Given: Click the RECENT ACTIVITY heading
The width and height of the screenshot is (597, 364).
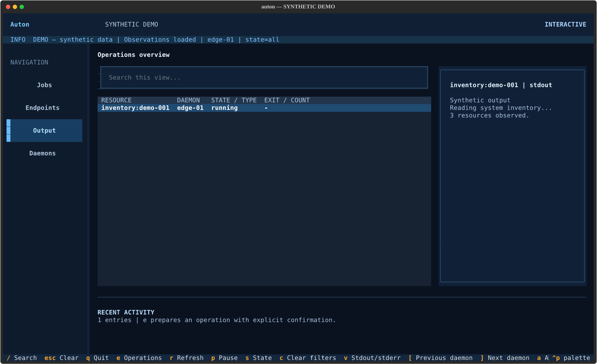Looking at the screenshot, I should pos(126,312).
